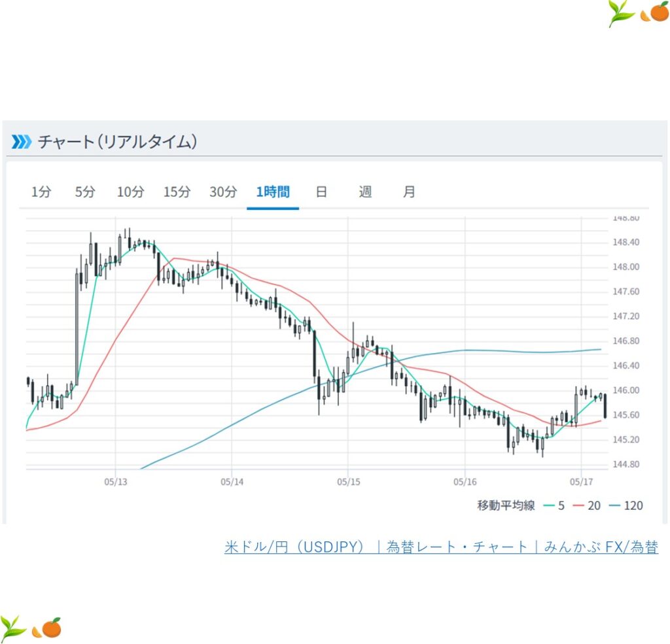This screenshot has height=644, width=670.
Task: Click the leaf and orange icon bottom left
Action: (x=31, y=628)
